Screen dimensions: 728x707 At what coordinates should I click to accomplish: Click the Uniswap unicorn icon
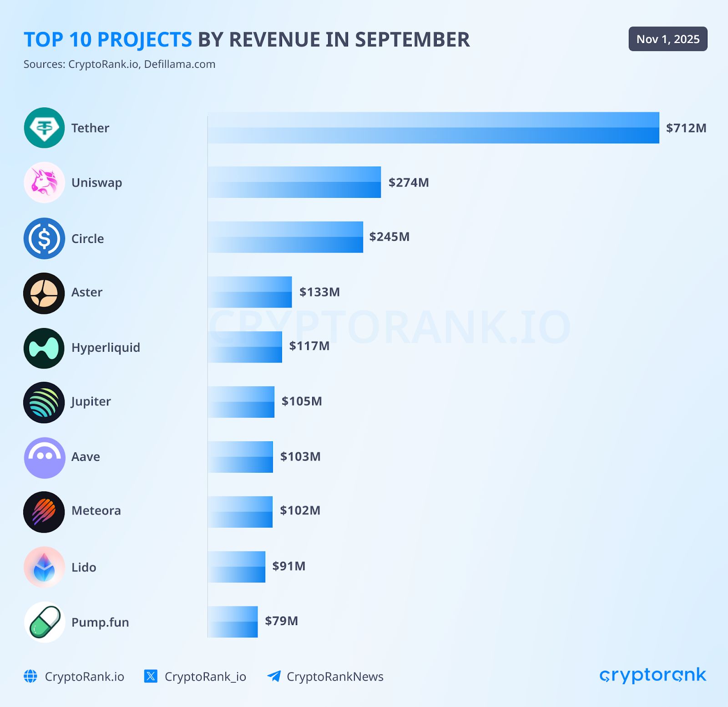(x=44, y=182)
